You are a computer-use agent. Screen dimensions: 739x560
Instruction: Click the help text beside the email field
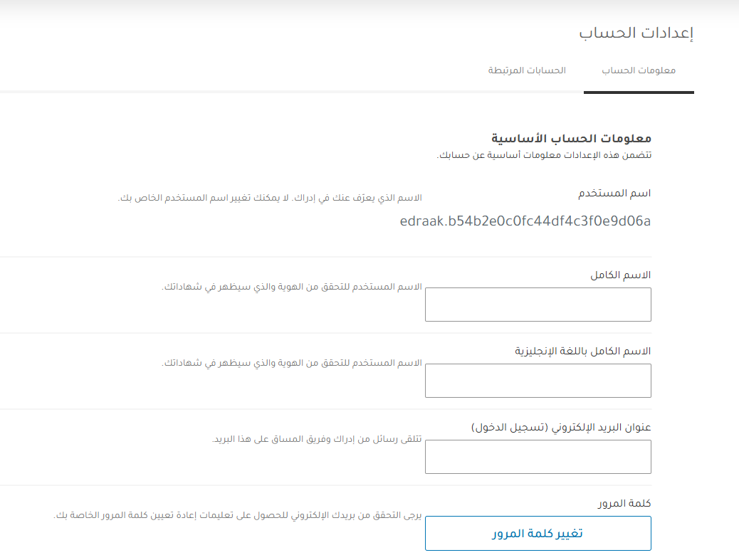(x=317, y=439)
